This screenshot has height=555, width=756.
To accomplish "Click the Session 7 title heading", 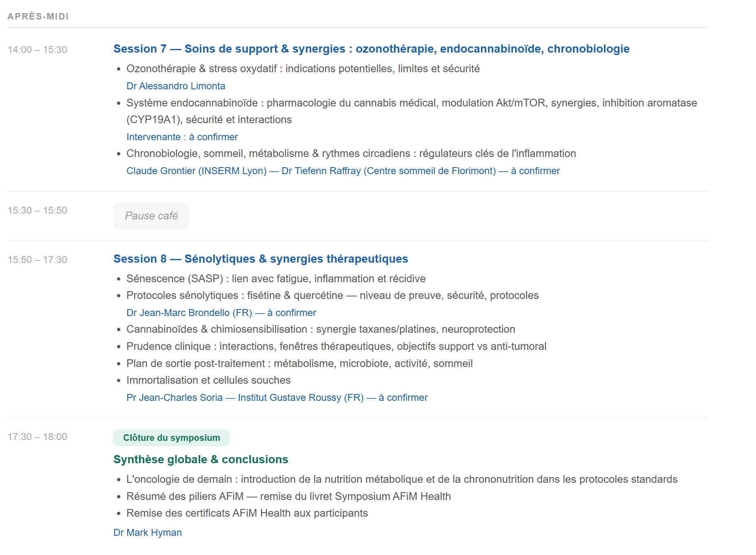I will 371,49.
